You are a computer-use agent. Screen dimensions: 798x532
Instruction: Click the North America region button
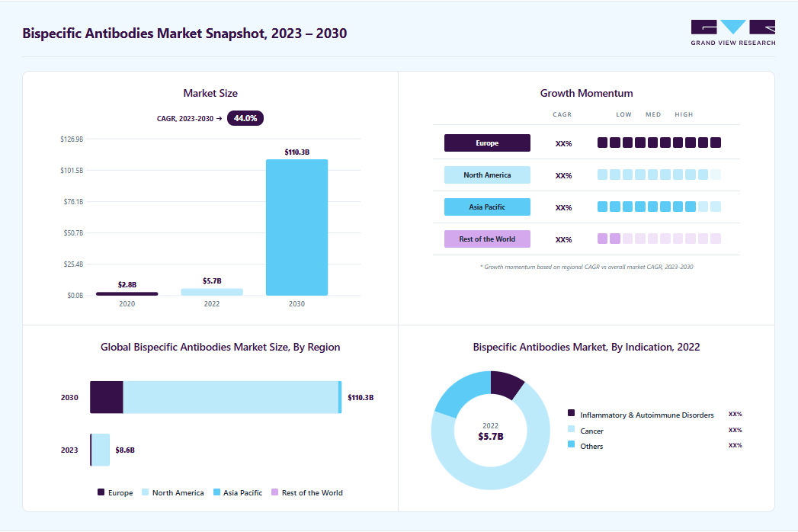(487, 175)
